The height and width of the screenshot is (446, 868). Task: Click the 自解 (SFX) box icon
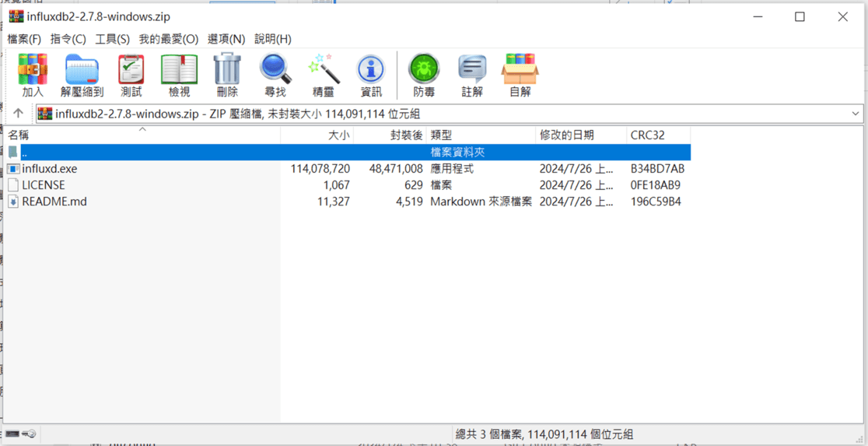point(520,68)
